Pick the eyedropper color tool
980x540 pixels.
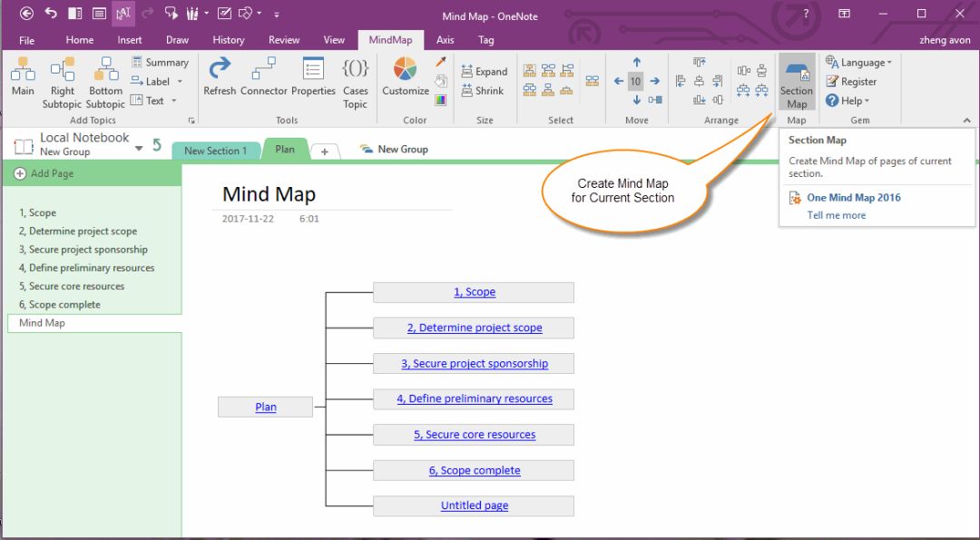tap(441, 62)
